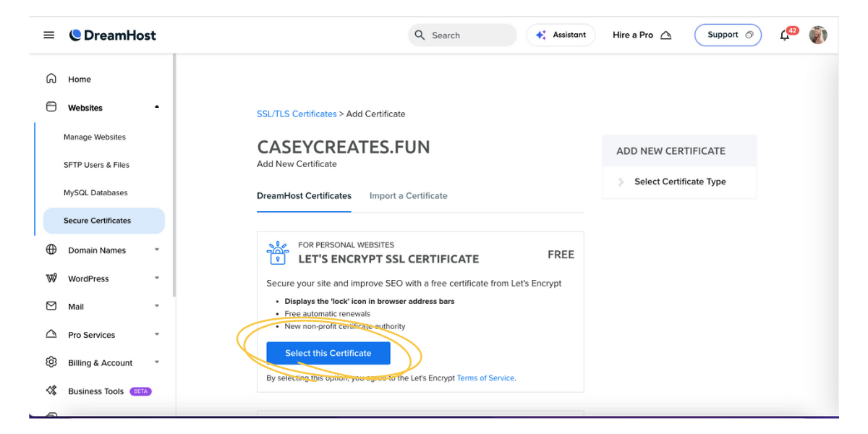Open the hamburger navigation menu
The width and height of the screenshot is (868, 434).
49,35
